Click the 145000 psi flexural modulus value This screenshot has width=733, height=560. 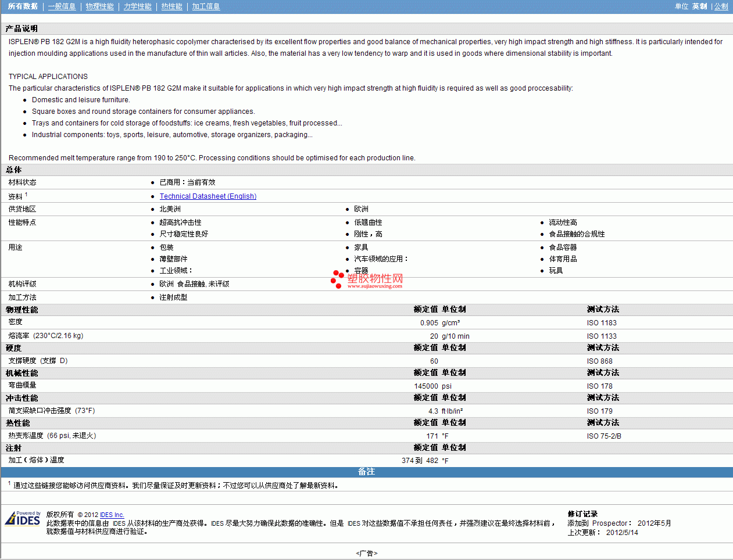[432, 386]
